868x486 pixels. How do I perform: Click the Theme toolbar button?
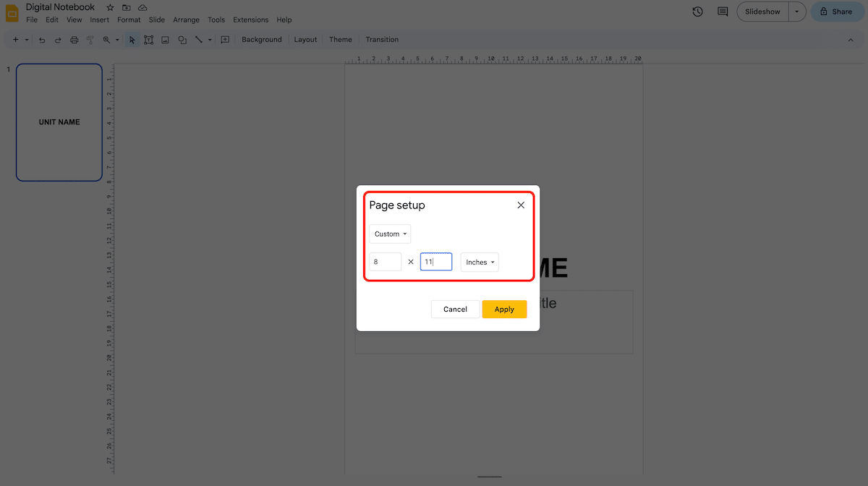pyautogui.click(x=341, y=40)
